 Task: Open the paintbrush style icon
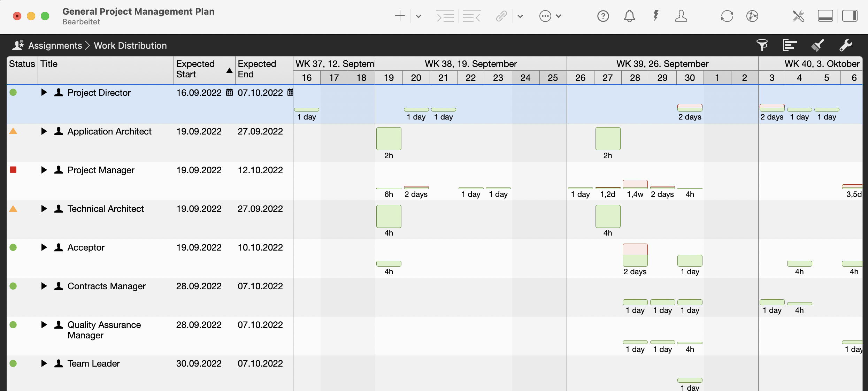coord(817,45)
